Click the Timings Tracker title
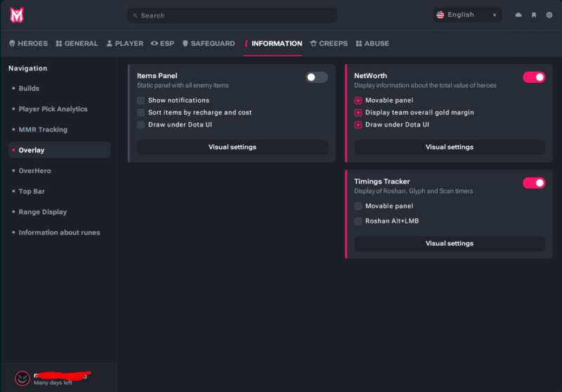 point(381,181)
